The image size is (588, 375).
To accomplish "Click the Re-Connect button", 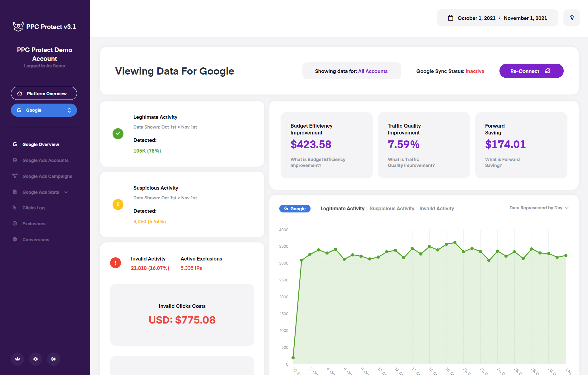I will [531, 71].
